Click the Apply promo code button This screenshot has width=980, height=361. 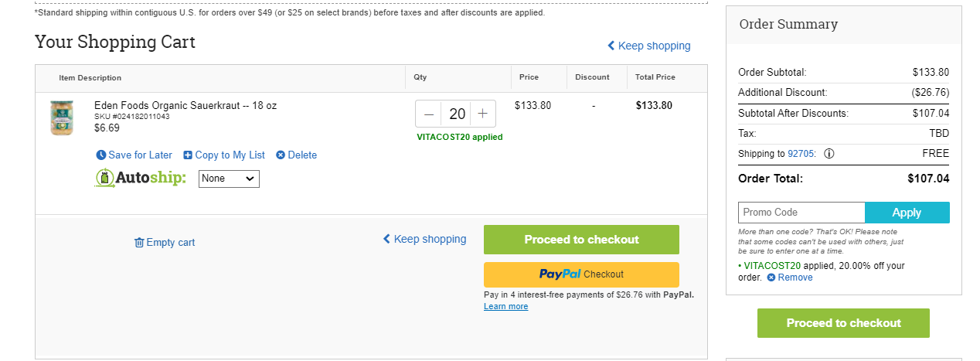click(907, 213)
